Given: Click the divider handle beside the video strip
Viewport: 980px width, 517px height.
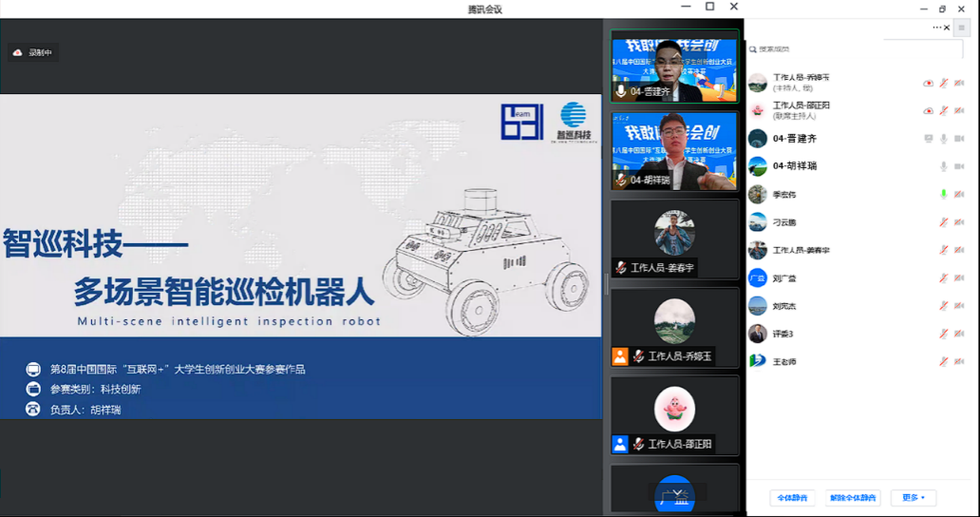Looking at the screenshot, I should point(606,283).
